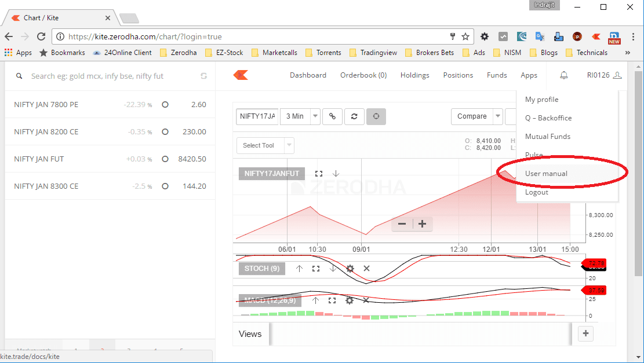Viewport: 644px width, 363px height.
Task: Open MACD (12,26,9) settings gear
Action: coord(350,300)
